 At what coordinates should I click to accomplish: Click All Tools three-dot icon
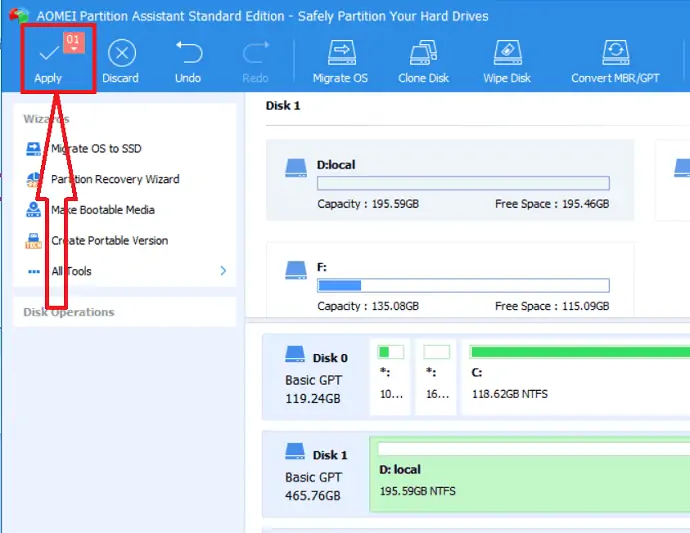point(34,272)
